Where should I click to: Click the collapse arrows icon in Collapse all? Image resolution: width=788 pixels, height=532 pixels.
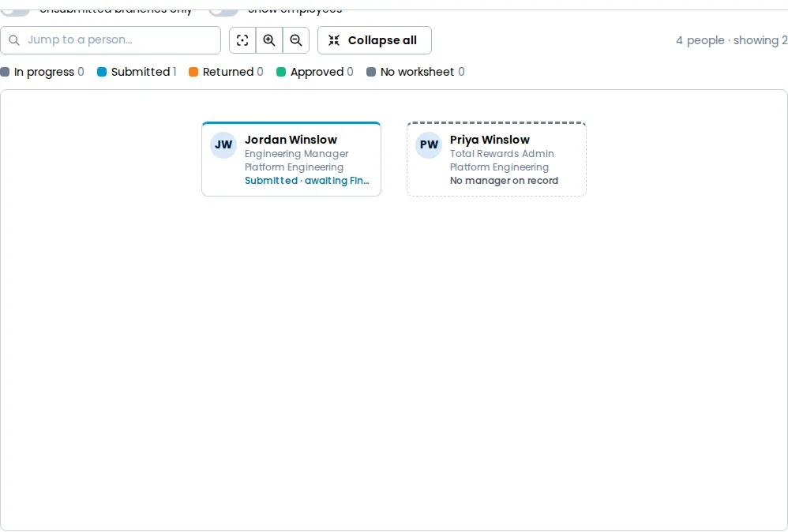(x=334, y=40)
